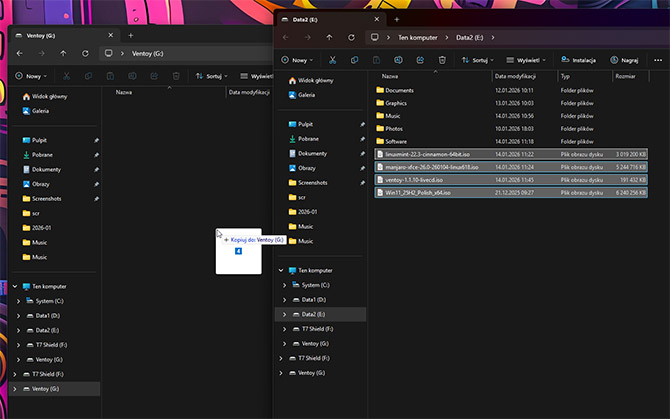Viewport: 670px width, 419px height.
Task: Collapse Ten komputer in Ventoy window tree
Action: [x=15, y=286]
